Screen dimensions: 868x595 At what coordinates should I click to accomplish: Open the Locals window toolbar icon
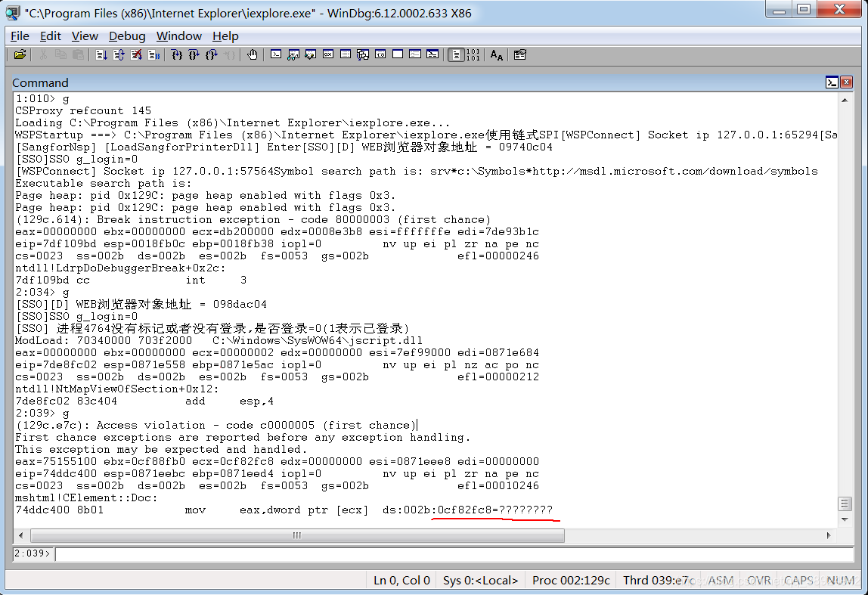tap(311, 54)
